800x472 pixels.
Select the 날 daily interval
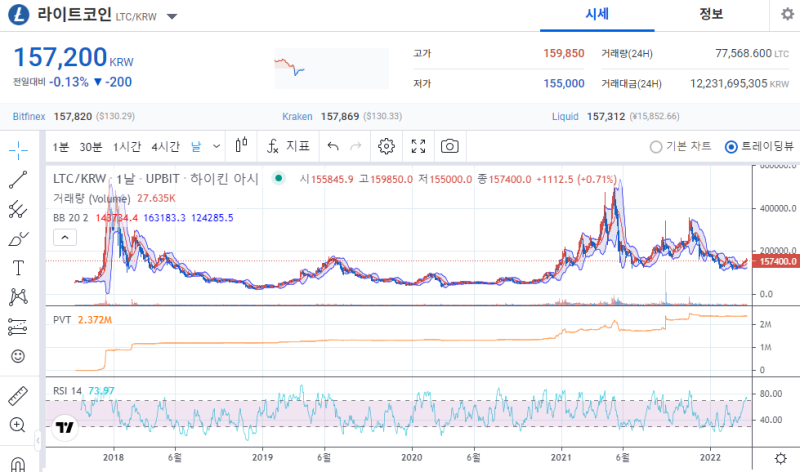(x=196, y=147)
